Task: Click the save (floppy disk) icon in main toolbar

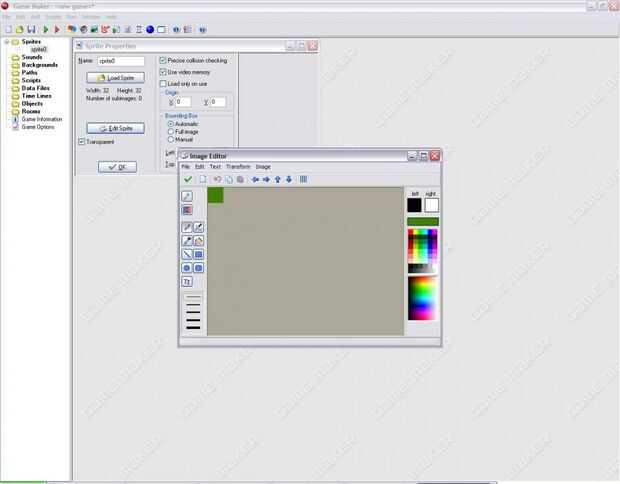Action: coord(32,29)
